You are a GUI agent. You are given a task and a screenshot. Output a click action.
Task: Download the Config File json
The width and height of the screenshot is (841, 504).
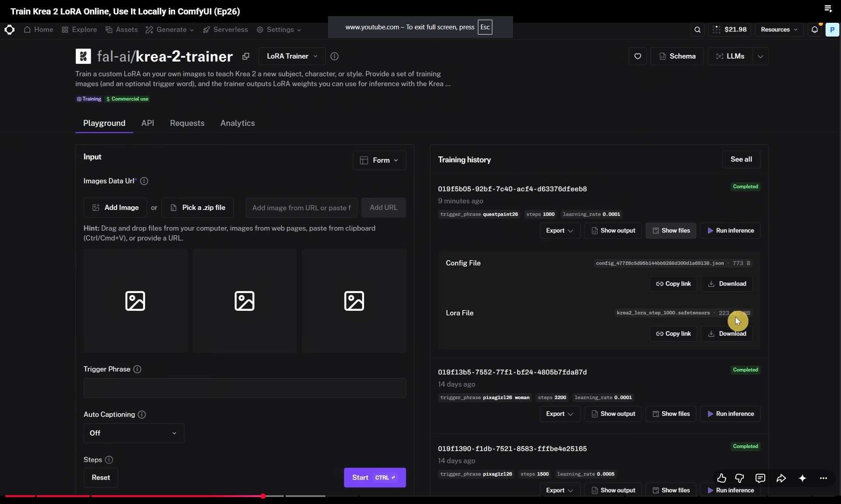pyautogui.click(x=727, y=284)
